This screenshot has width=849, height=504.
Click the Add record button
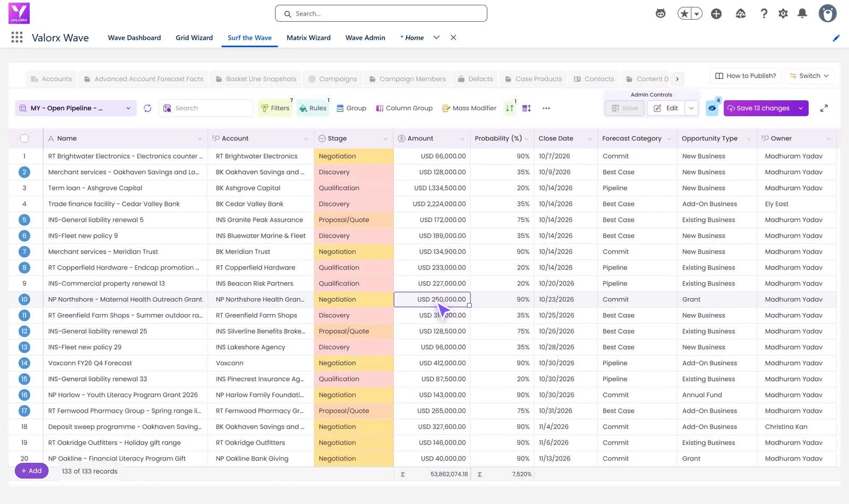coord(31,471)
